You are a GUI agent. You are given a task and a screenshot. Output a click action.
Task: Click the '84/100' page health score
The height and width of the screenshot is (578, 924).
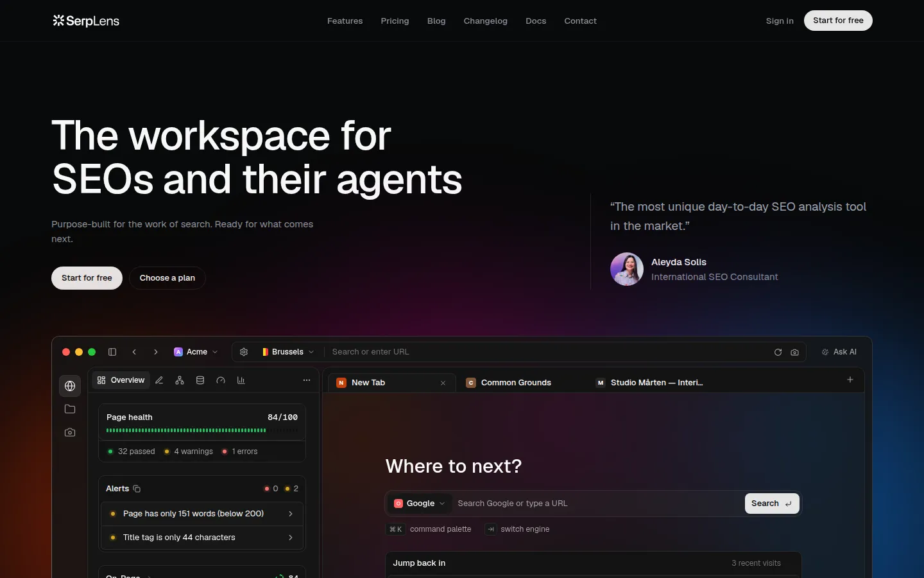pyautogui.click(x=282, y=417)
